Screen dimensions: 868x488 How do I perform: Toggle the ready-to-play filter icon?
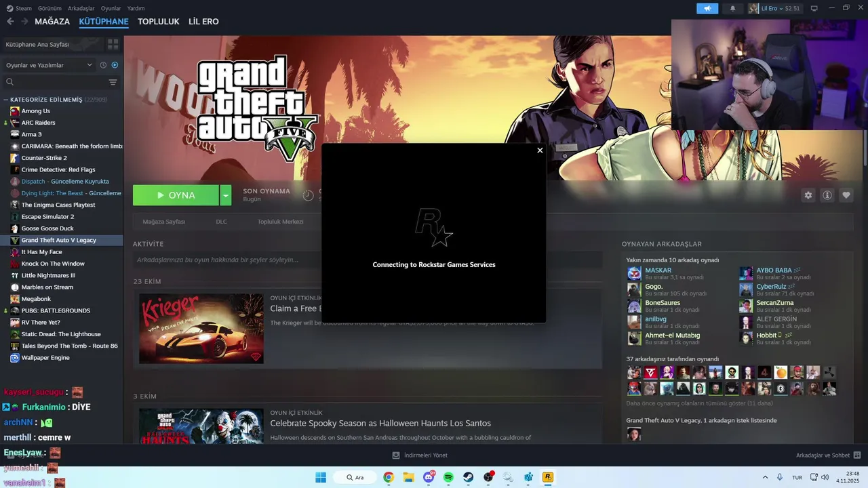pyautogui.click(x=115, y=65)
